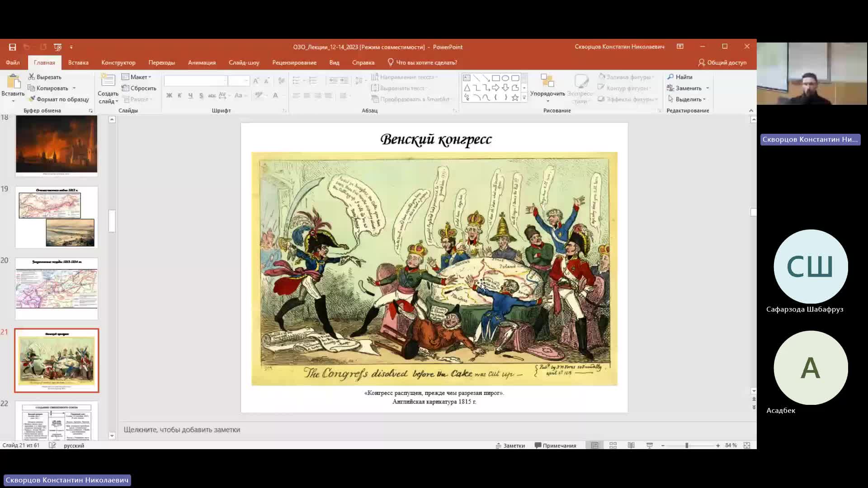Select slide 20 thumbnail in the slide panel

coord(57,289)
